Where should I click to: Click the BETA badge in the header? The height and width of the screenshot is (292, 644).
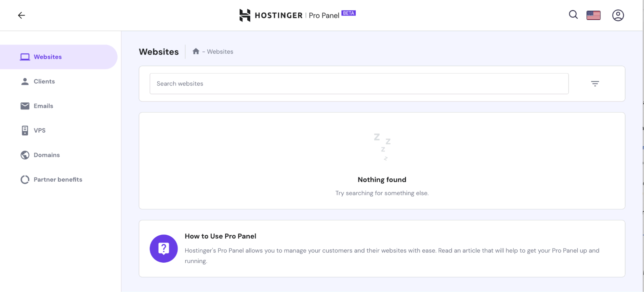pyautogui.click(x=348, y=13)
